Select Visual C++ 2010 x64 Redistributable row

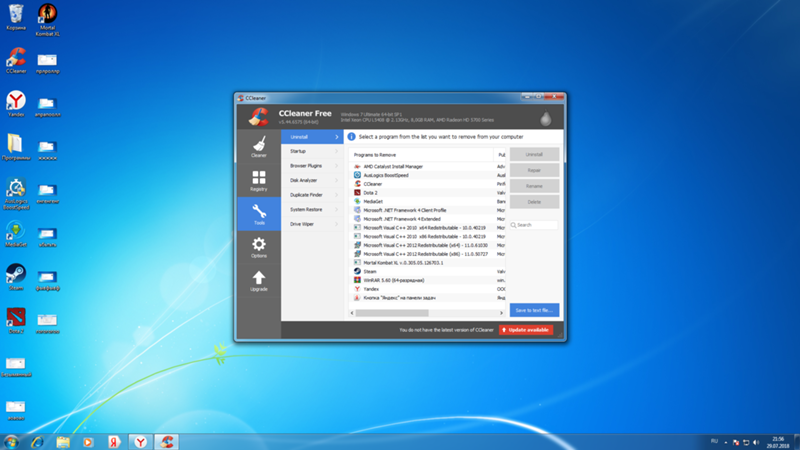tap(428, 228)
